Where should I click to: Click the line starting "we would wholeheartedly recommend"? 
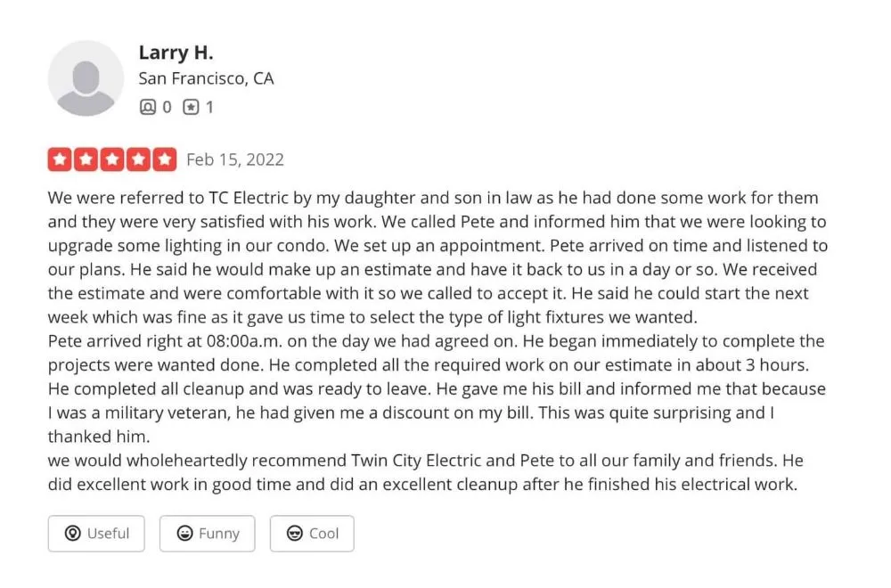(x=425, y=461)
